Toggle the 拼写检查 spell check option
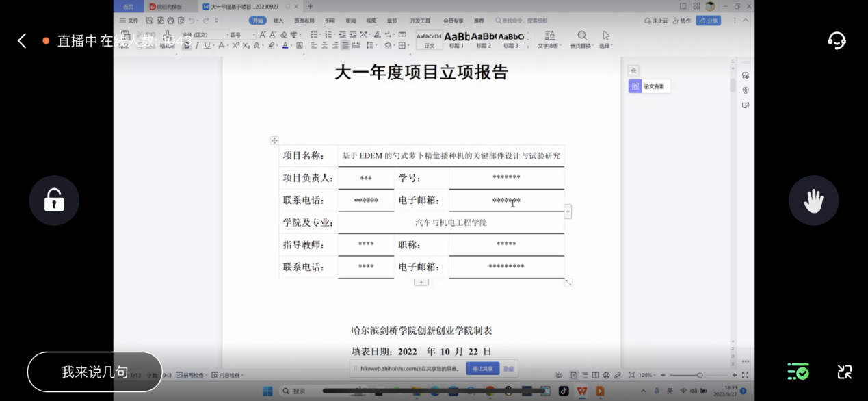This screenshot has height=401, width=868. tap(190, 376)
